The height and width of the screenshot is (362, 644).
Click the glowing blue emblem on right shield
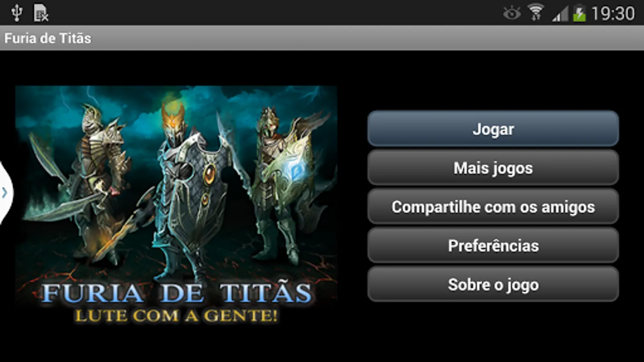(x=296, y=170)
